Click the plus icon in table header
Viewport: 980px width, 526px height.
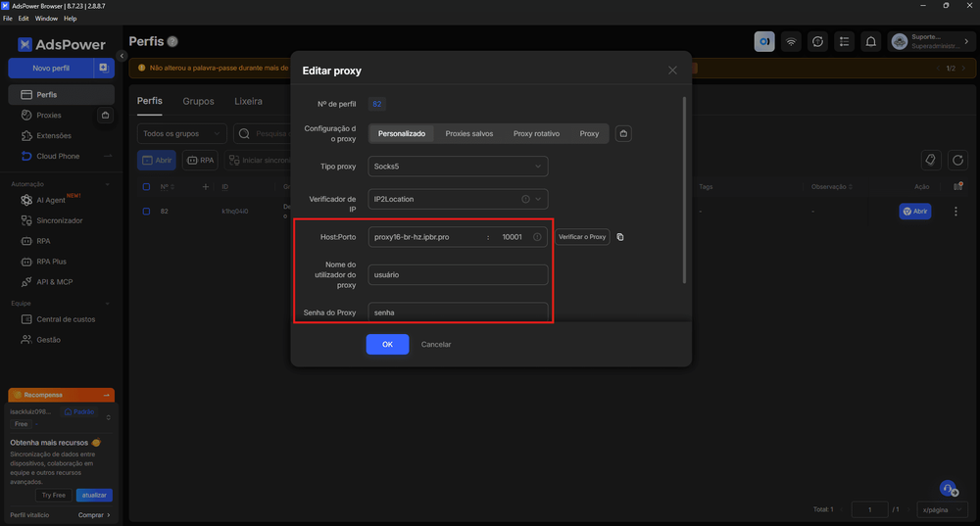tap(205, 187)
